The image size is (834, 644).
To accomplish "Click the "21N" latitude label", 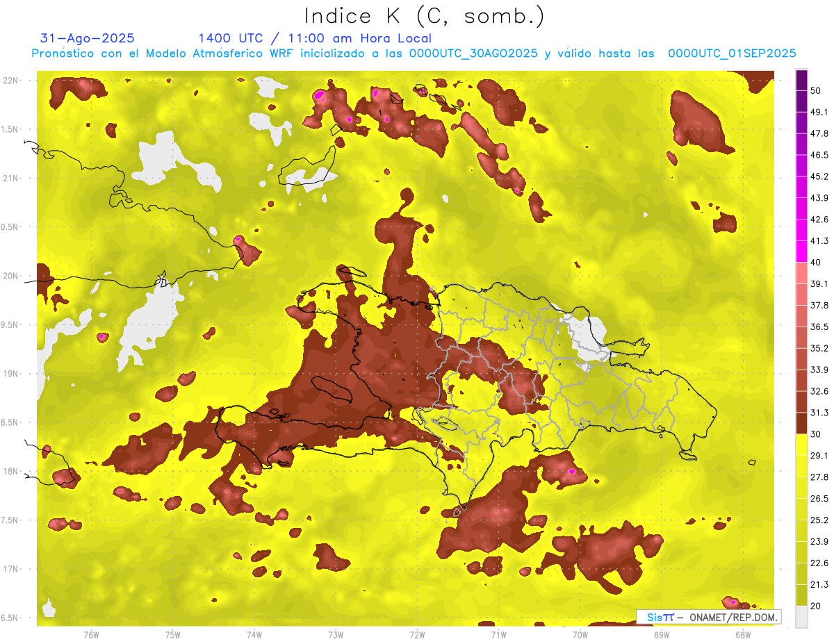I will pyautogui.click(x=10, y=178).
